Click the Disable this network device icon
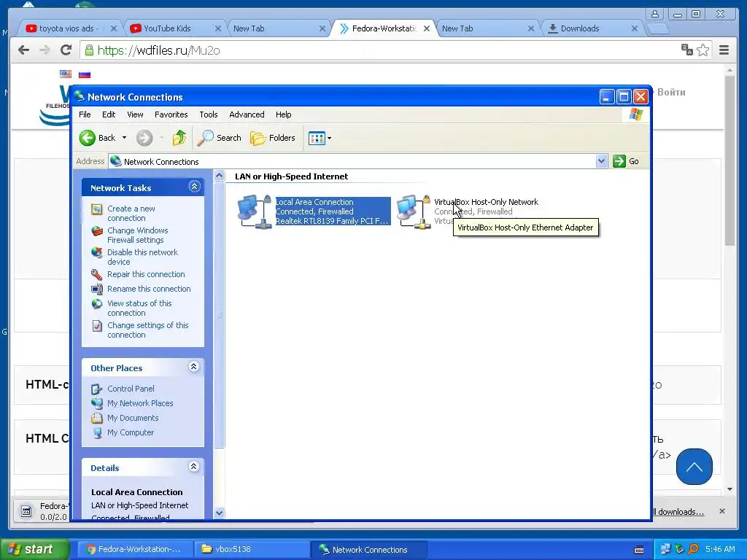The image size is (747, 560). point(97,253)
